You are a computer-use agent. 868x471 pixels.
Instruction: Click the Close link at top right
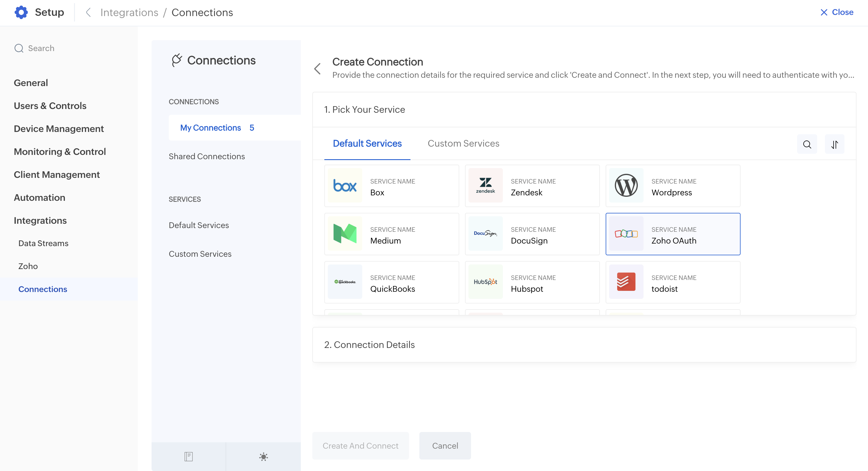(x=837, y=12)
